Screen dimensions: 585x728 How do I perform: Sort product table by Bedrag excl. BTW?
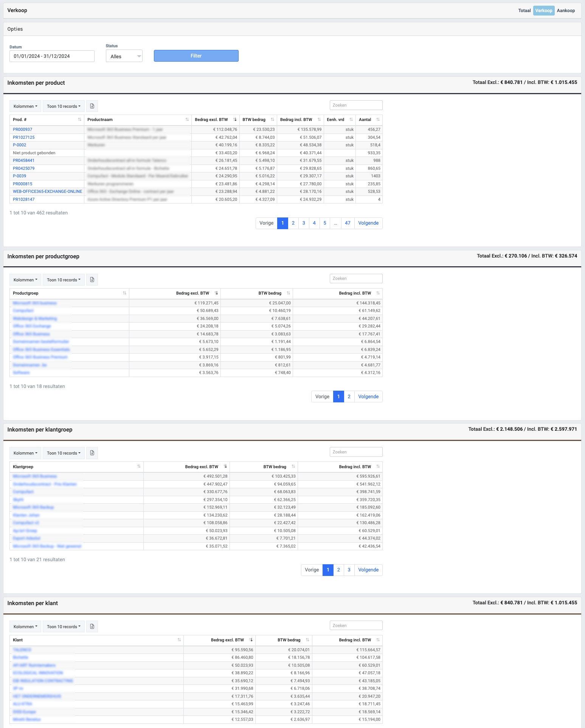216,120
